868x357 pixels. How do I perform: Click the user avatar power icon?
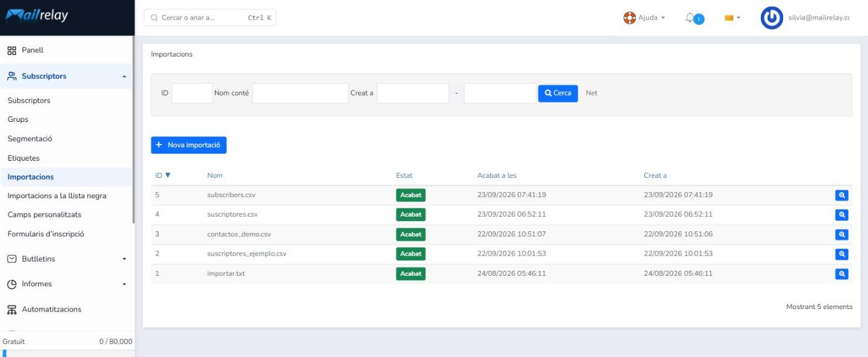(772, 18)
